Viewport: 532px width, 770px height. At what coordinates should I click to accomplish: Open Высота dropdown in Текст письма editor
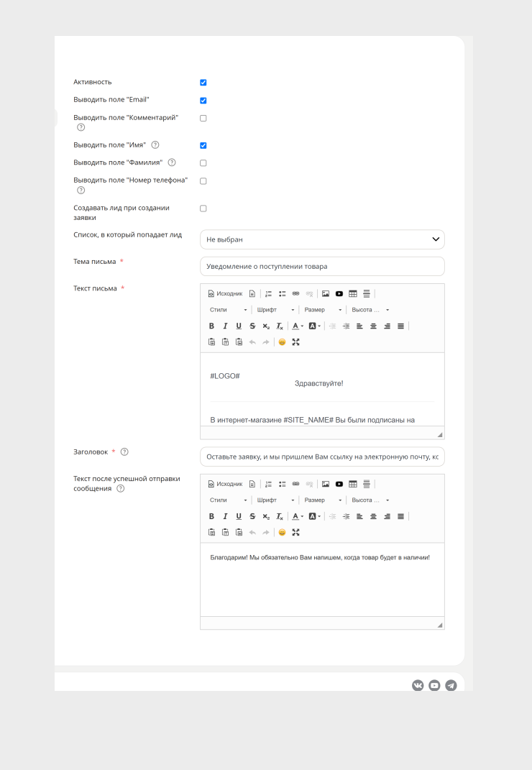370,310
